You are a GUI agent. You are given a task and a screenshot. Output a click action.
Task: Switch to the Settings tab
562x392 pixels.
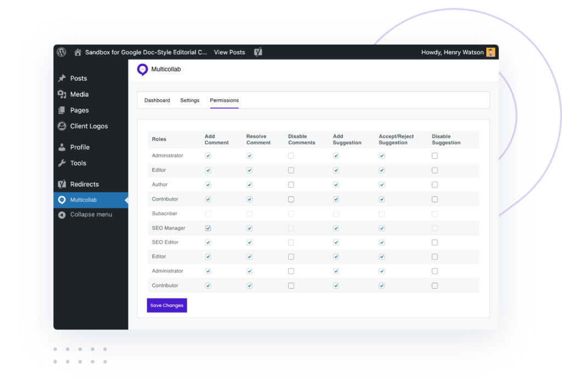[189, 100]
